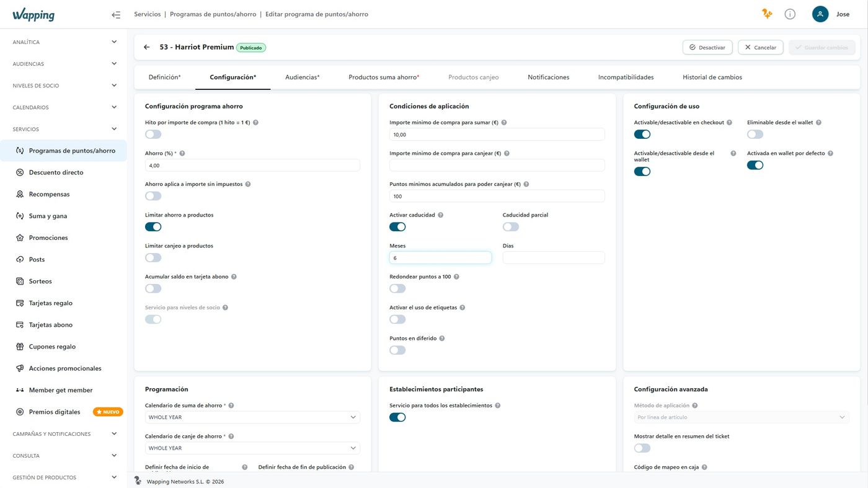Collapse the sidebar with the menu arrow icon
Screen dimensions: 868x488
tap(116, 14)
